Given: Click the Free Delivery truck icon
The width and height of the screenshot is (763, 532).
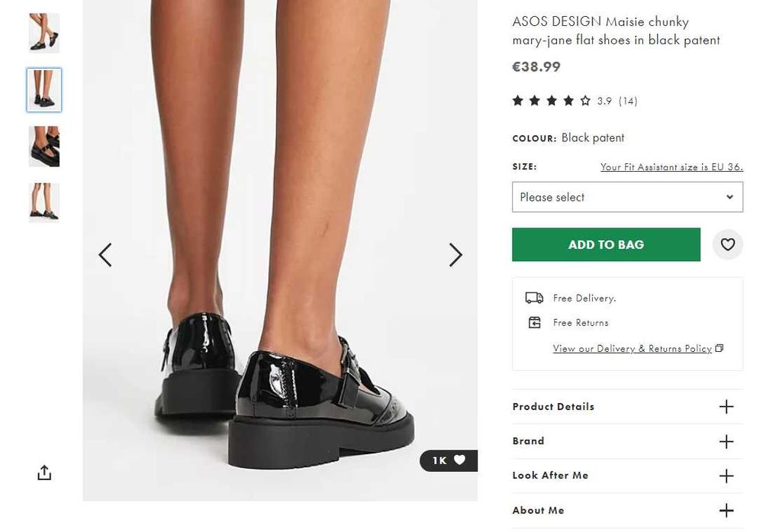Looking at the screenshot, I should point(534,298).
